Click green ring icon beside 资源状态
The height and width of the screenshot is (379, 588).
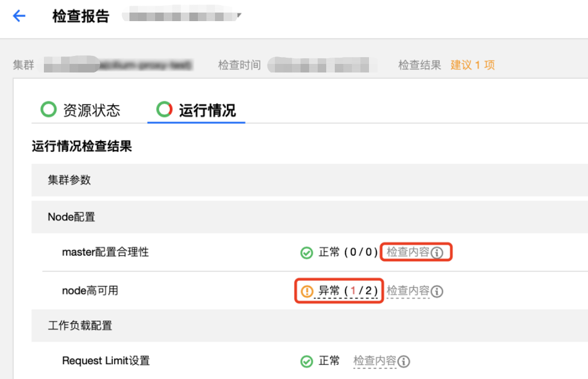pos(48,109)
